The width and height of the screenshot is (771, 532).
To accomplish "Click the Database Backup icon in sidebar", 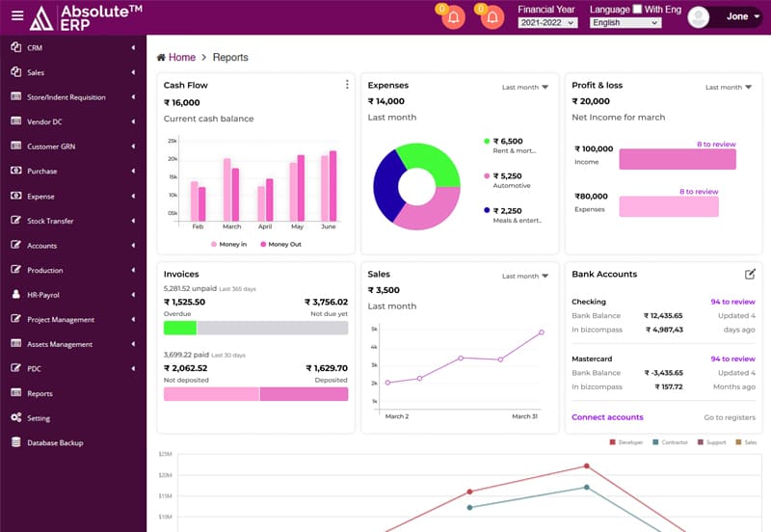I will click(x=16, y=442).
